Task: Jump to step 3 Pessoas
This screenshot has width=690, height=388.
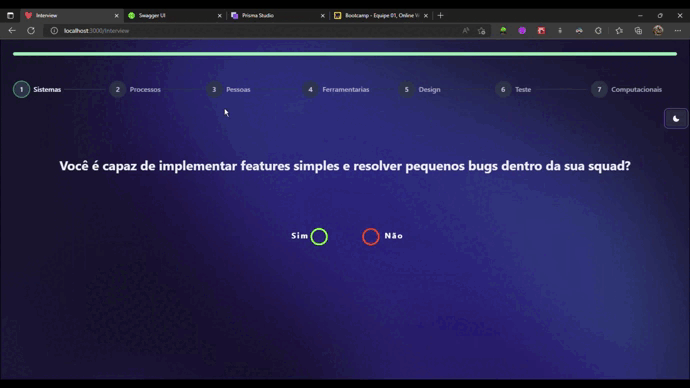Action: [228, 89]
